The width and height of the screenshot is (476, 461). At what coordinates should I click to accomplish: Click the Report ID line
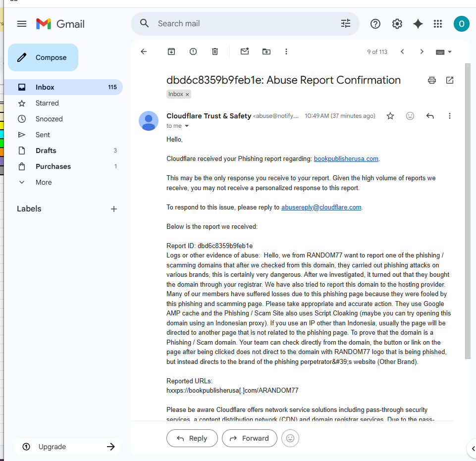(x=210, y=246)
